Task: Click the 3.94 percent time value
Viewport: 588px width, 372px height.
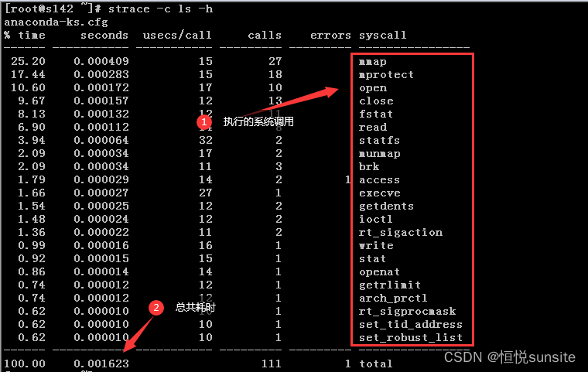Action: (32, 140)
